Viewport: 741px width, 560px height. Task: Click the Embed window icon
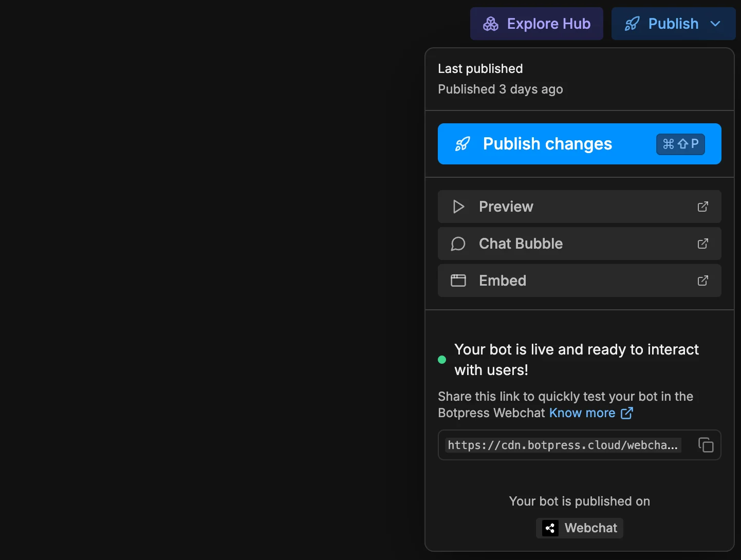pyautogui.click(x=458, y=281)
